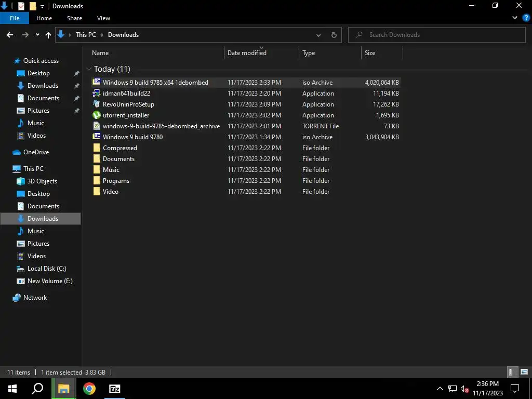Click Downloads in address breadcrumb
This screenshot has width=532, height=399.
click(x=123, y=35)
